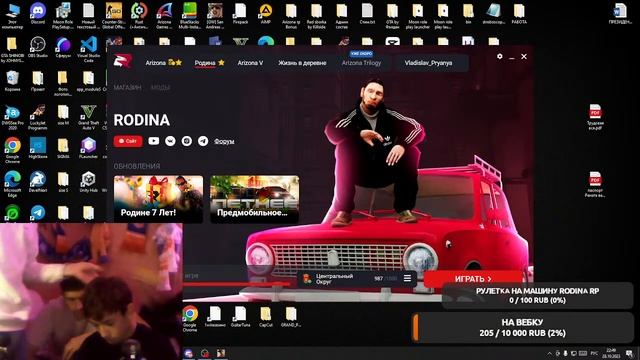Screen dimensions: 640x360
Task: Open launcher settings gear
Action: click(x=500, y=56)
